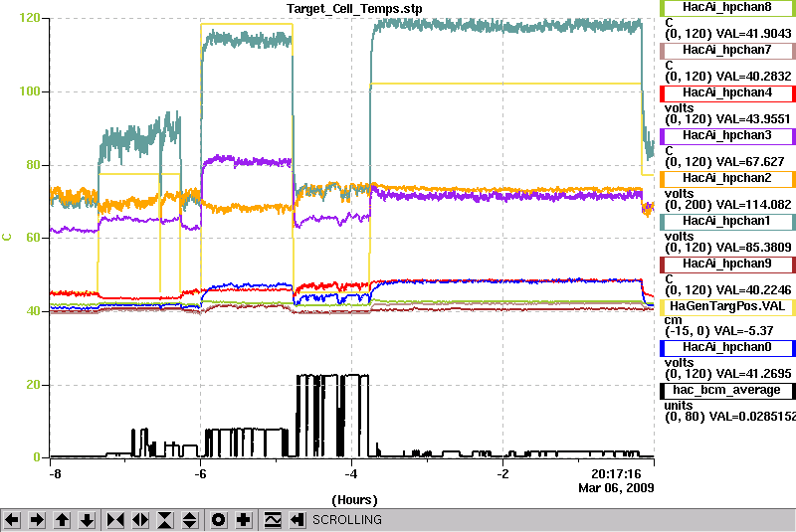Click the (-15, 0) VAL=-5.37 readout
The height and width of the screenshot is (532, 796).
718,331
